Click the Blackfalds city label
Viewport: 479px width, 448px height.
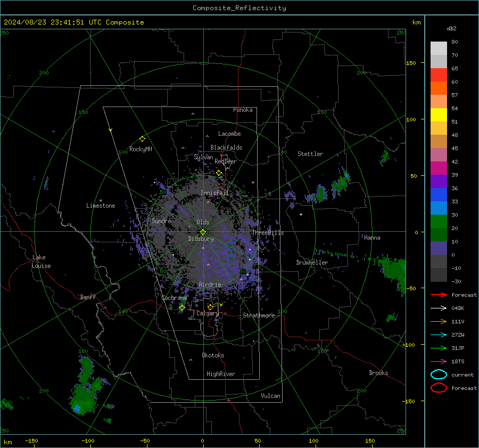coord(226,148)
